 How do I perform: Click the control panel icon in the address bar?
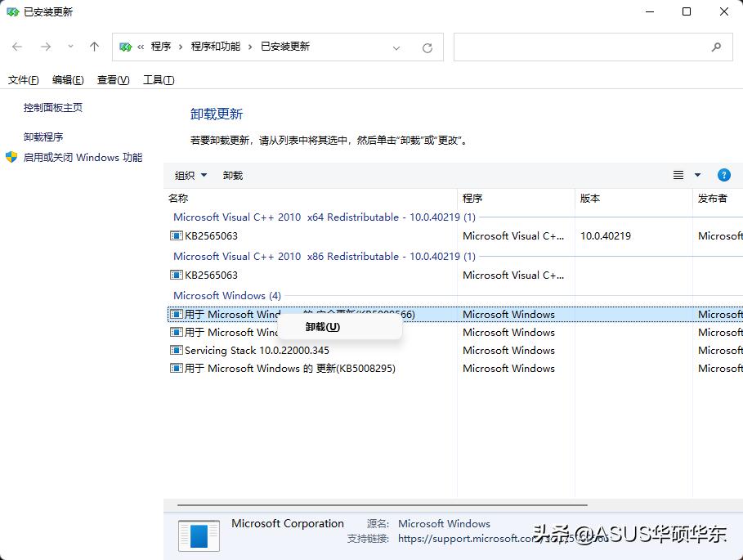pos(127,47)
